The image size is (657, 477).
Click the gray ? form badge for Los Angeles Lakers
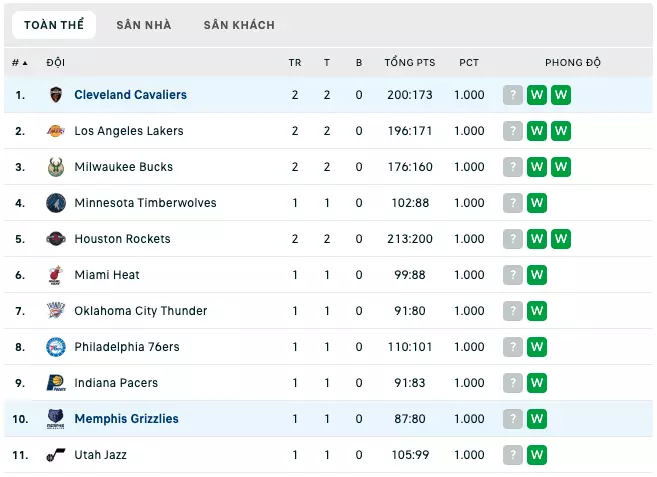[x=512, y=131]
